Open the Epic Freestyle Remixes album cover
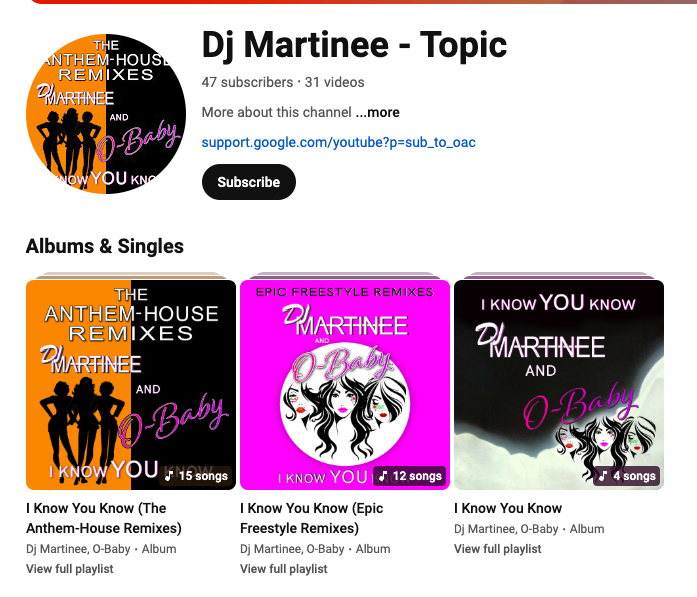Screen dimensions: 697x597 345,385
